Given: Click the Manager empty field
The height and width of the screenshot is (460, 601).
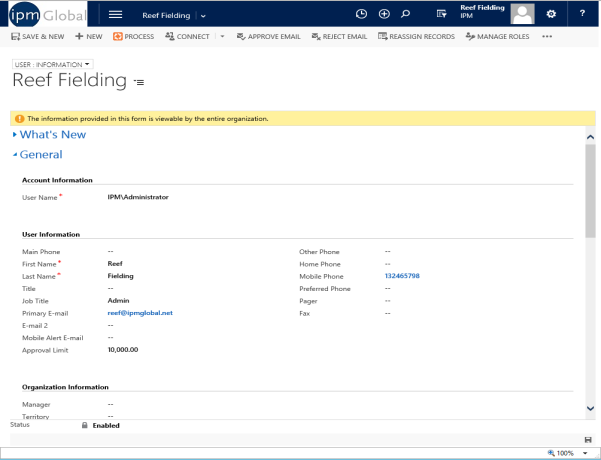Looking at the screenshot, I should coord(110,404).
